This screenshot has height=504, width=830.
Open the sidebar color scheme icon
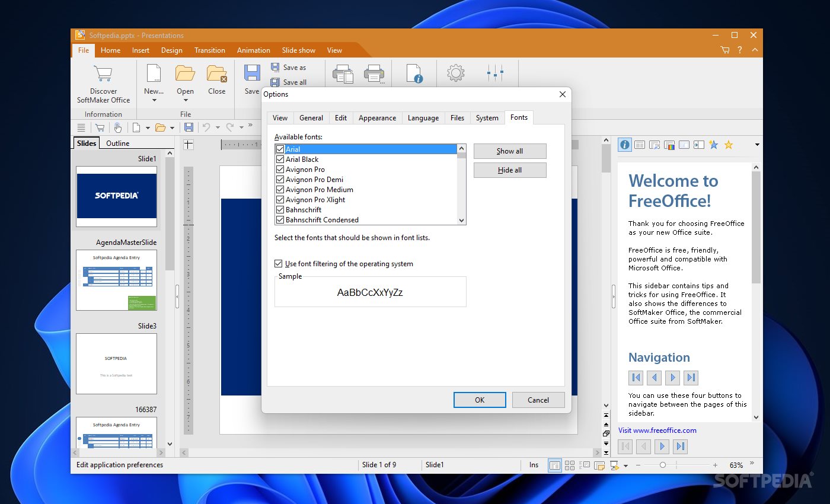point(669,145)
